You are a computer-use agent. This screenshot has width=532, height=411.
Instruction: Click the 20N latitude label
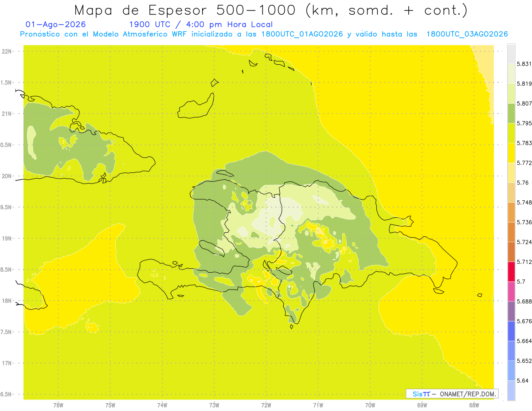(6, 176)
